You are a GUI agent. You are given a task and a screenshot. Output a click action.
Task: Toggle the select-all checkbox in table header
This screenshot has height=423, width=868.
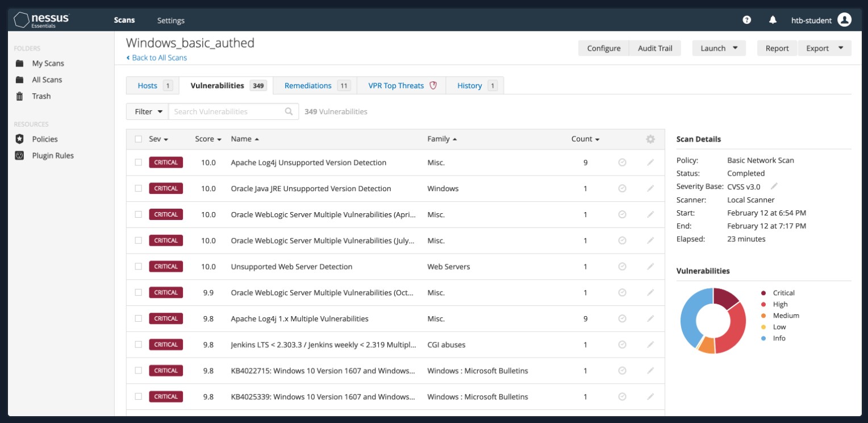click(138, 139)
